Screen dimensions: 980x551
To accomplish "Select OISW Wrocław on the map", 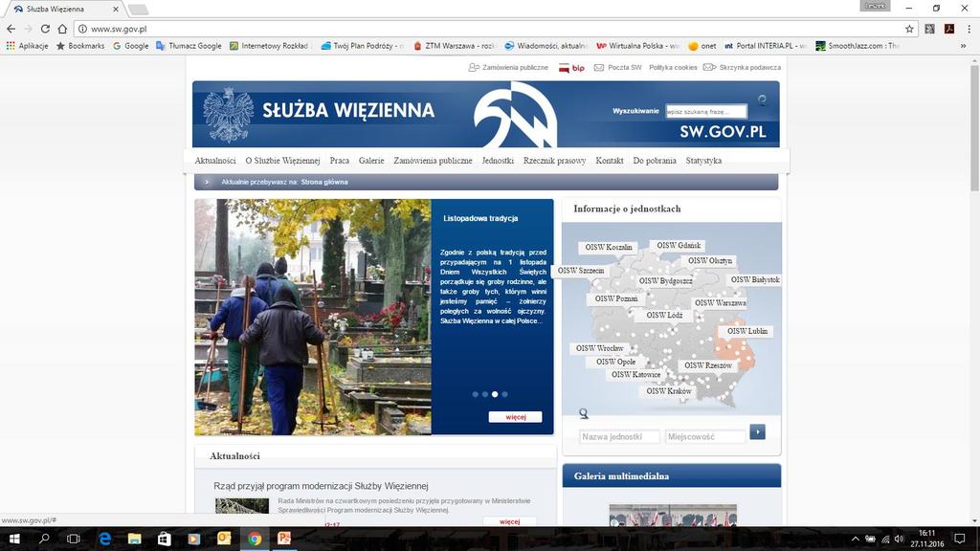I will tap(599, 348).
